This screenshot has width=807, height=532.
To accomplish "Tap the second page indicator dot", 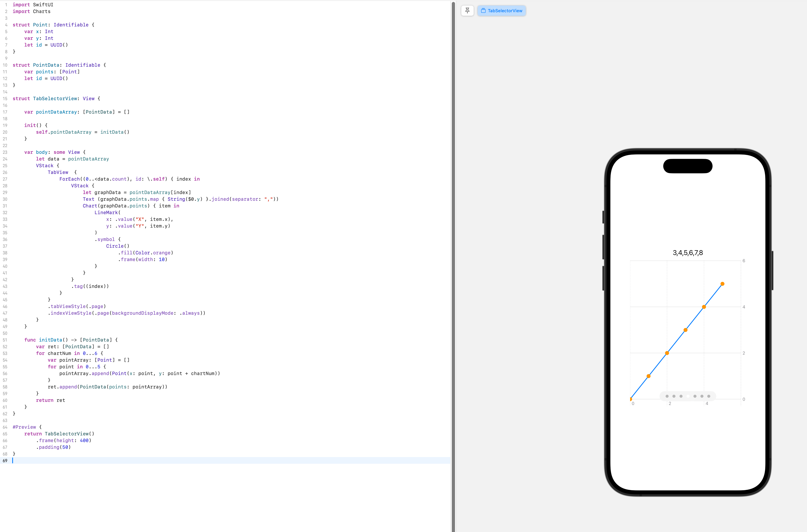I will (x=674, y=396).
